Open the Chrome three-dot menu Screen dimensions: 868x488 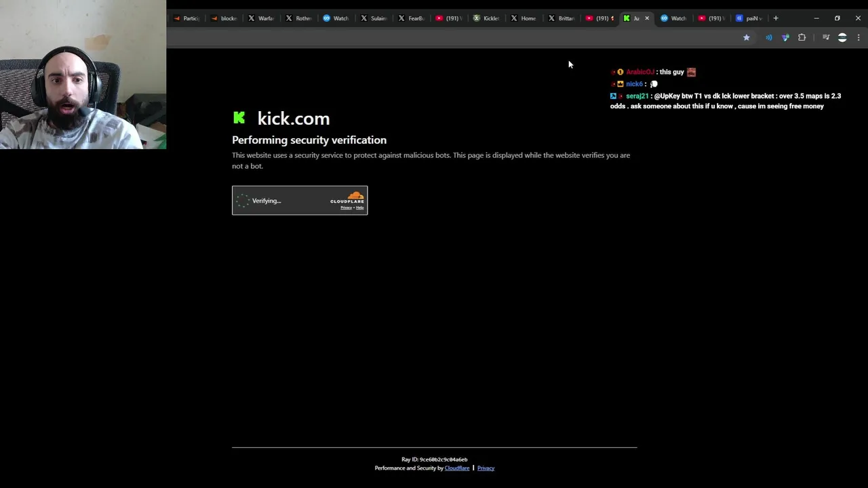tap(859, 38)
